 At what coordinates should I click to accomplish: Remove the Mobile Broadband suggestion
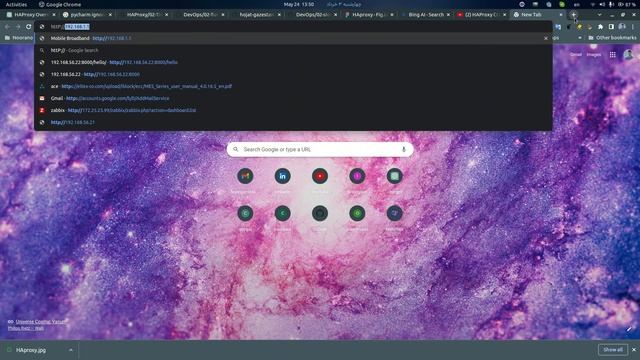(x=546, y=38)
